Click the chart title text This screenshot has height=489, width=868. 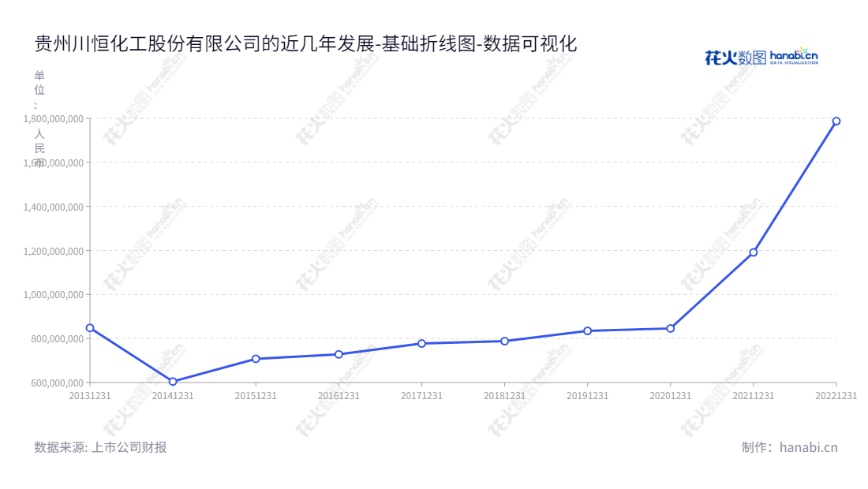(305, 43)
